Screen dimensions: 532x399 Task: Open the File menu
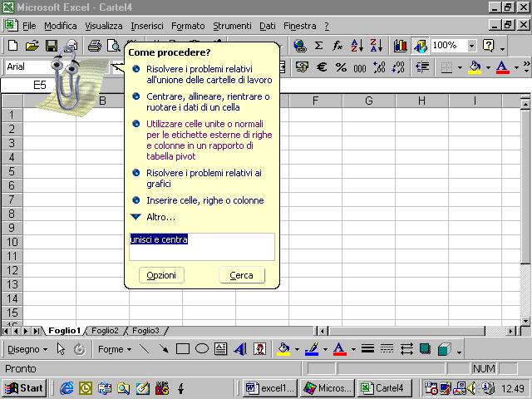[x=29, y=26]
